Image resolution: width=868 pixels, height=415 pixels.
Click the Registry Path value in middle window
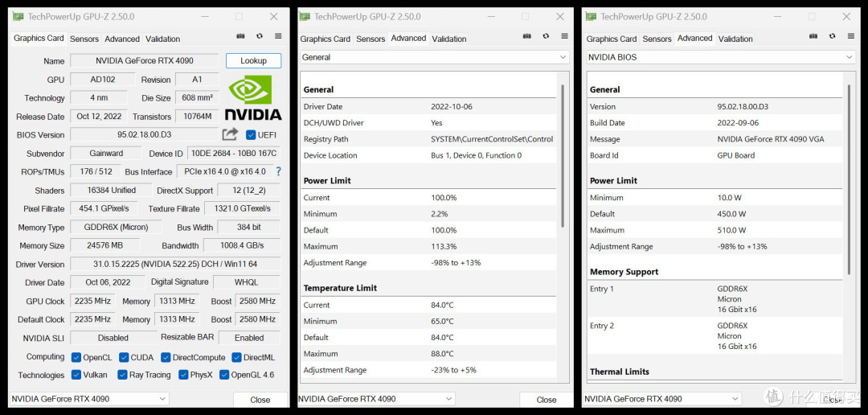[x=492, y=139]
